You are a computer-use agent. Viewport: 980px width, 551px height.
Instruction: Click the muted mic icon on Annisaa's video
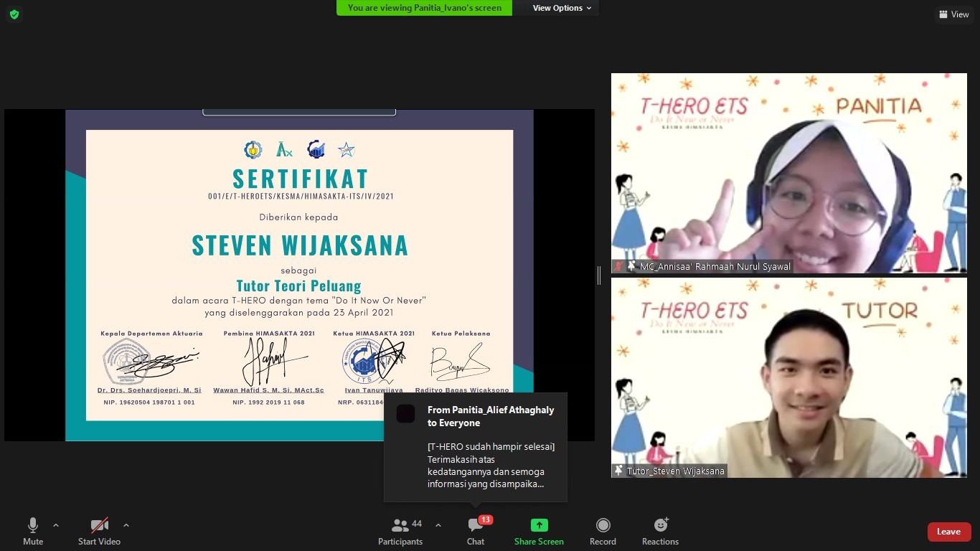tap(618, 266)
